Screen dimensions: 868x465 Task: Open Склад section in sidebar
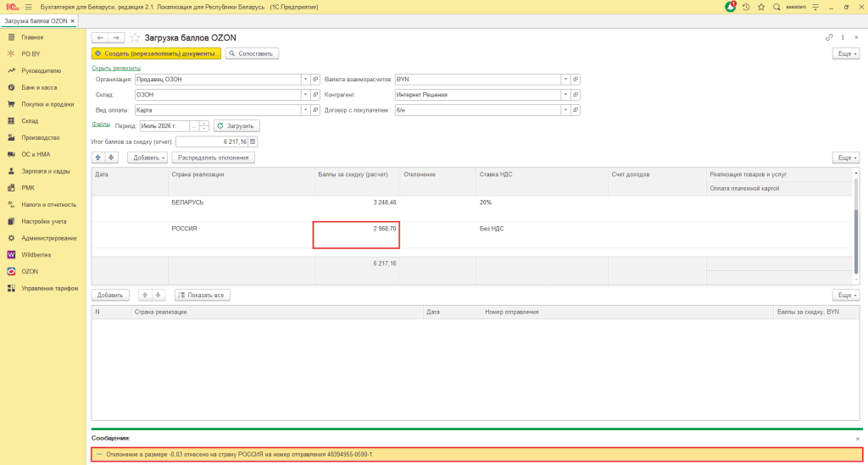point(30,120)
